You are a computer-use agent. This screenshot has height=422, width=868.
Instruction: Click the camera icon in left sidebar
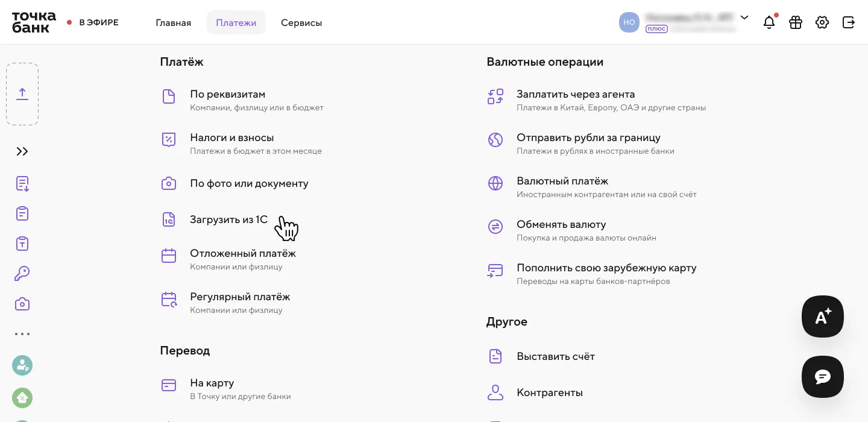pyautogui.click(x=22, y=304)
